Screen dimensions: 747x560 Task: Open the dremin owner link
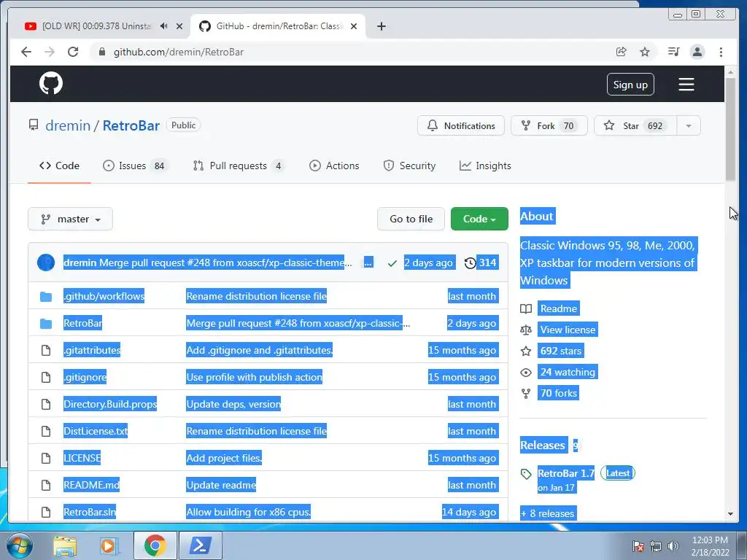point(68,125)
